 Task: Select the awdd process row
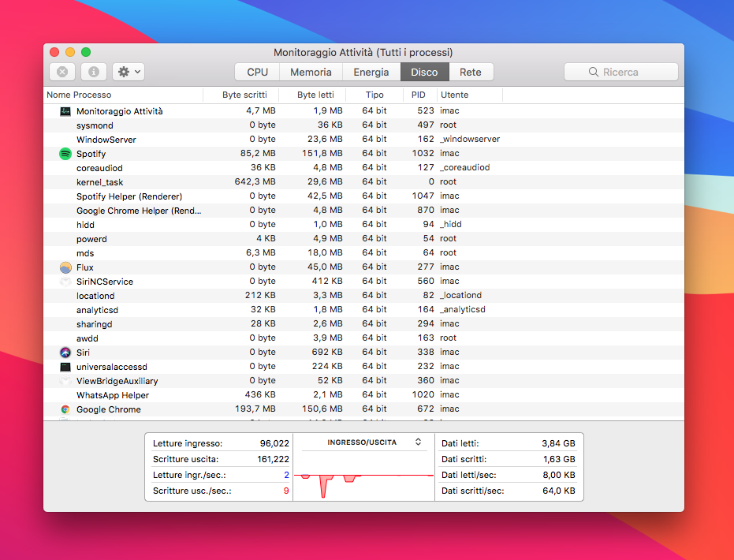(x=363, y=338)
